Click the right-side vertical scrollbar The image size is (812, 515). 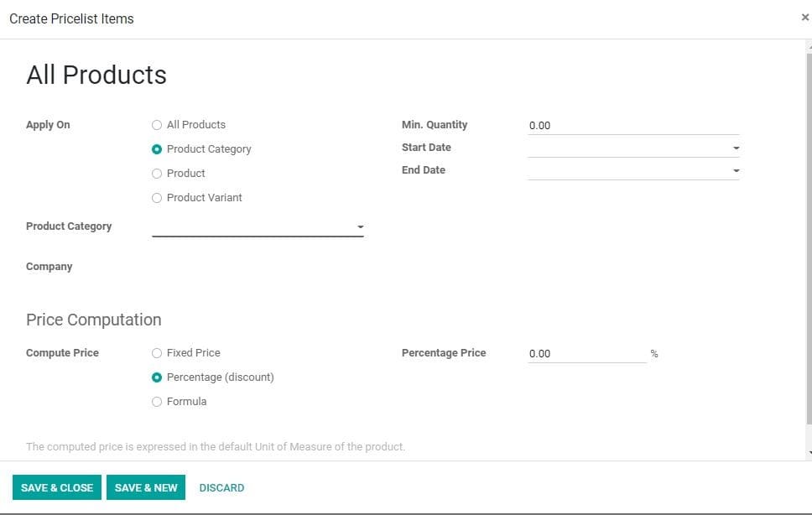(x=808, y=252)
